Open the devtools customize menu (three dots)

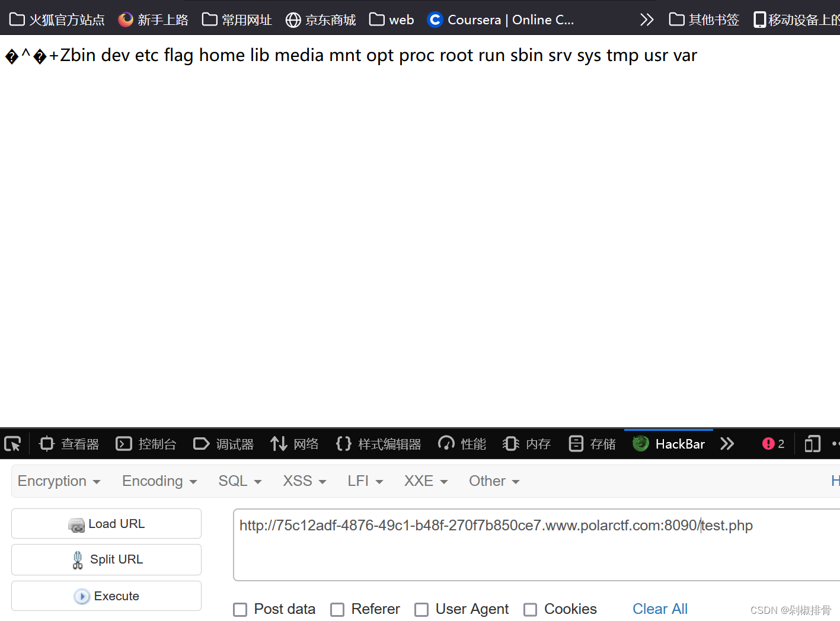(x=836, y=443)
